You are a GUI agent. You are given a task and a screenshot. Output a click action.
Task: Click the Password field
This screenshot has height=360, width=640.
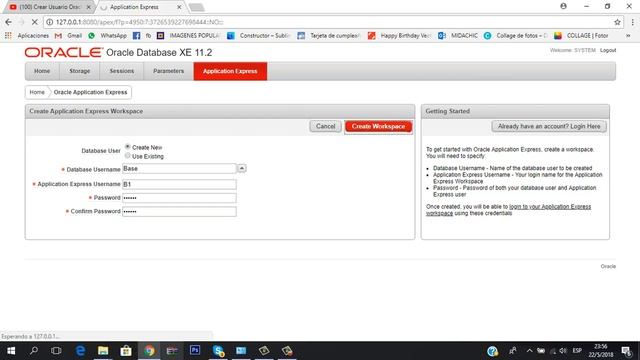179,198
